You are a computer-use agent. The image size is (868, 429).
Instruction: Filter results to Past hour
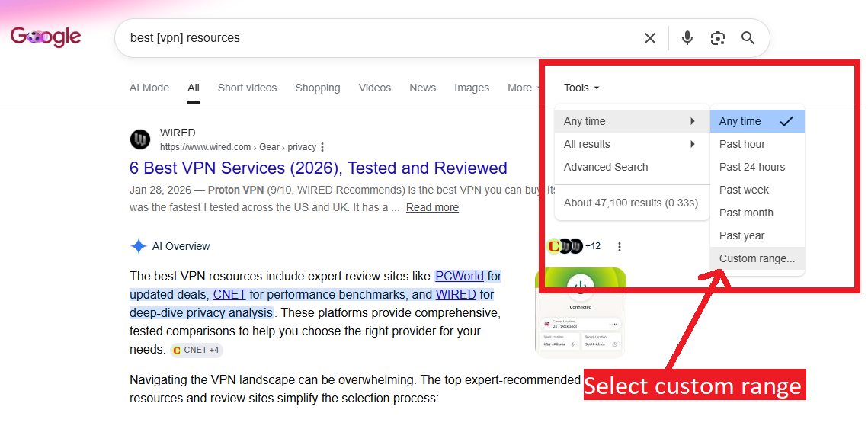coord(757,145)
